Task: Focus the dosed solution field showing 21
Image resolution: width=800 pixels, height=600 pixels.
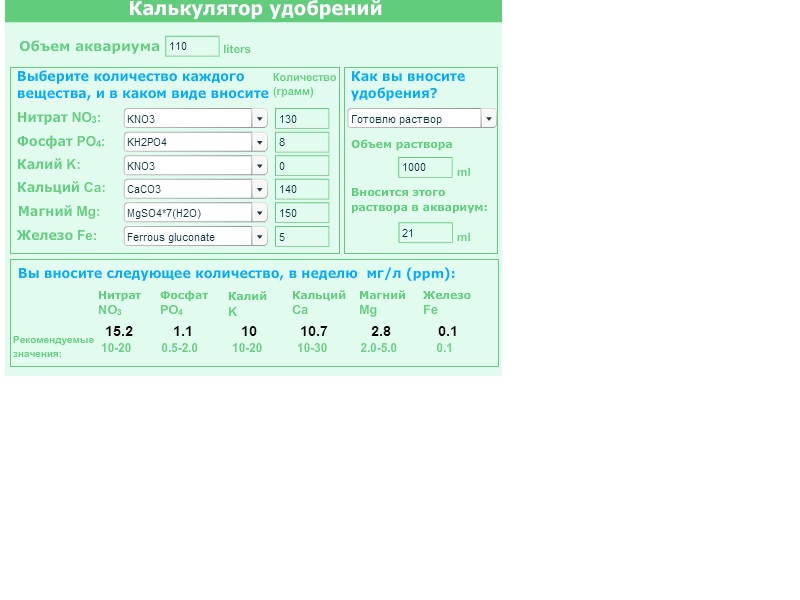Action: [425, 233]
